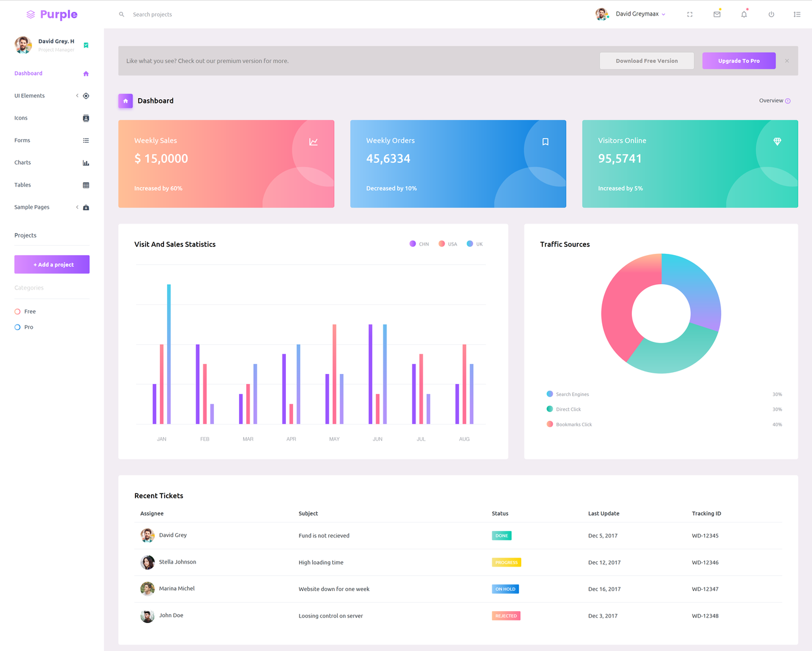This screenshot has width=812, height=651.
Task: Click the purple home icon next to Dashboard title
Action: (125, 101)
